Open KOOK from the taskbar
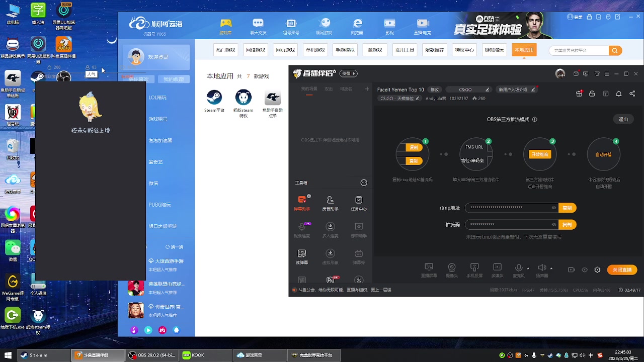This screenshot has height=362, width=644. click(x=205, y=355)
